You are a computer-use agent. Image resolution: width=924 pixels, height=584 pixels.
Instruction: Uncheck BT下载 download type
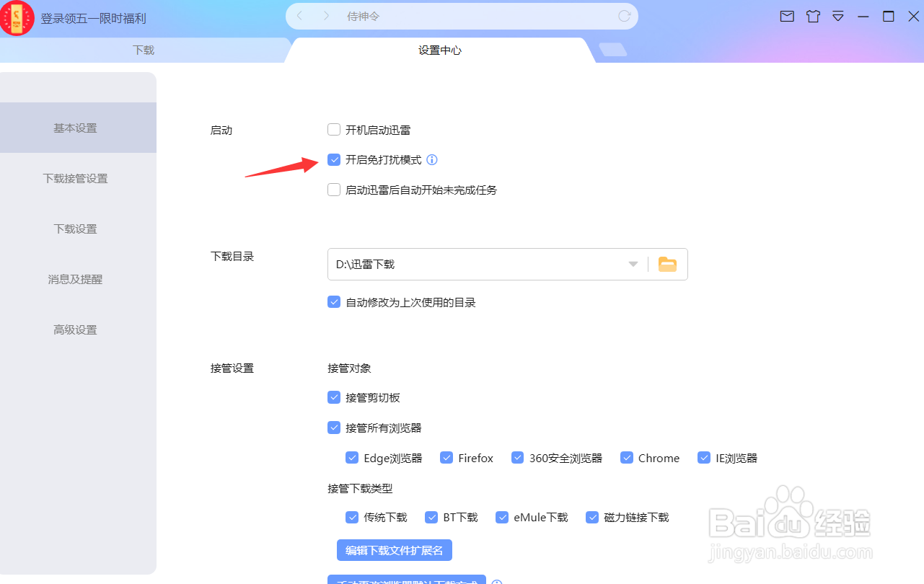tap(431, 517)
